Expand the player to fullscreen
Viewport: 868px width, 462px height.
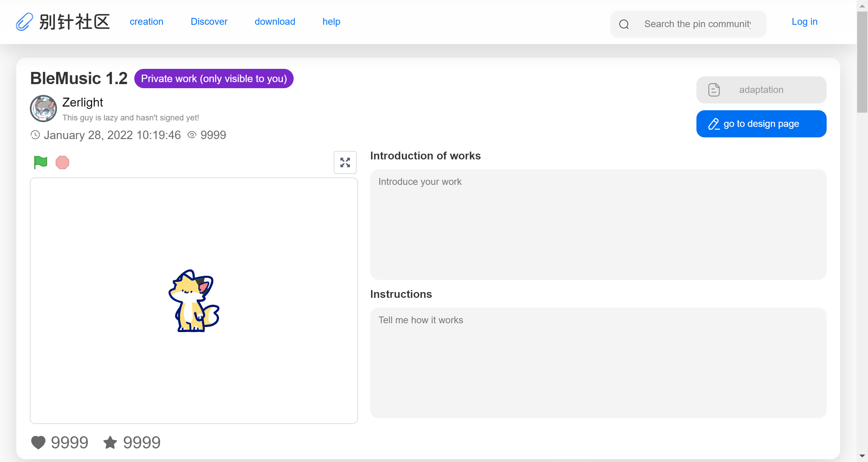point(345,162)
